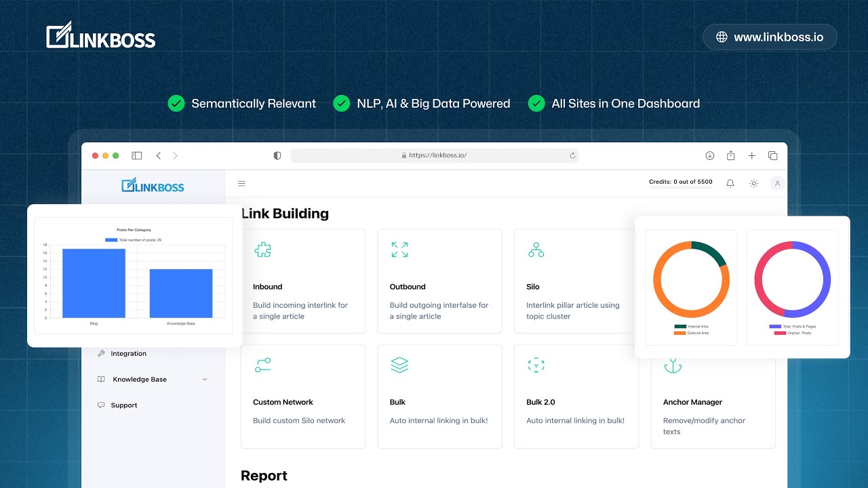Expand the Knowledge Base chevron
The image size is (868, 488).
click(x=205, y=379)
